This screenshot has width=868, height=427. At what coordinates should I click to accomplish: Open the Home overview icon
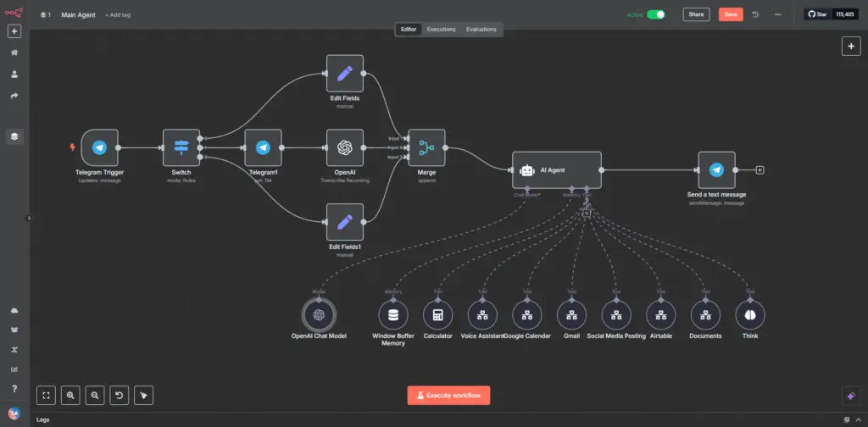(x=14, y=53)
